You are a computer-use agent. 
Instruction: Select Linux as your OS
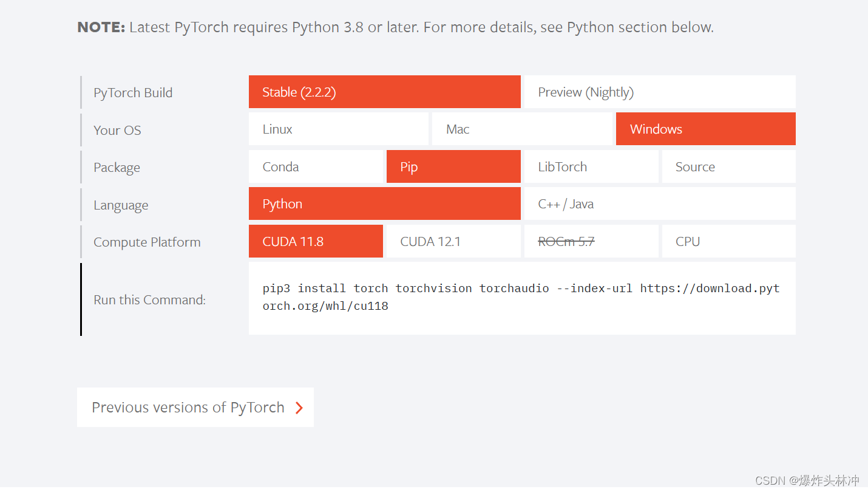[338, 129]
